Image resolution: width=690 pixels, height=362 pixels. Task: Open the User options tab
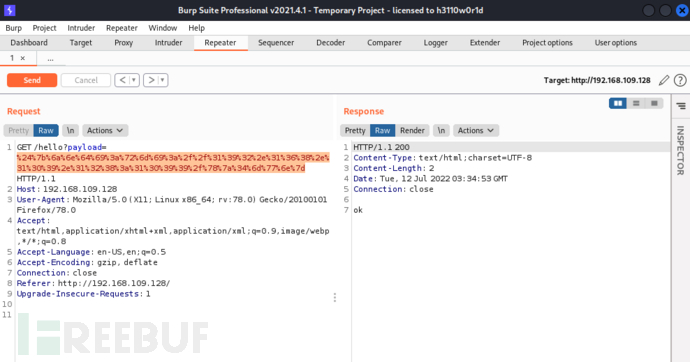click(616, 43)
